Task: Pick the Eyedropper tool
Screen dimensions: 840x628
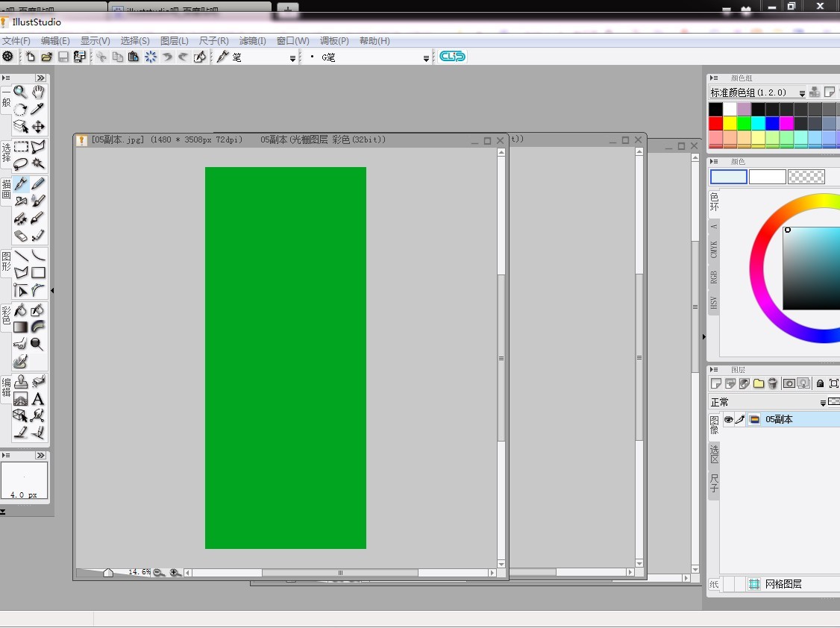Action: (38, 109)
